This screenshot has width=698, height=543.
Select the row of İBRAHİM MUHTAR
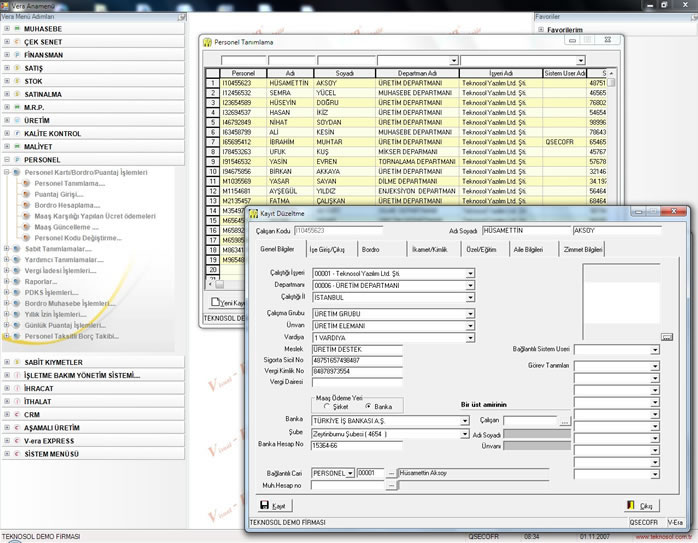click(x=406, y=142)
